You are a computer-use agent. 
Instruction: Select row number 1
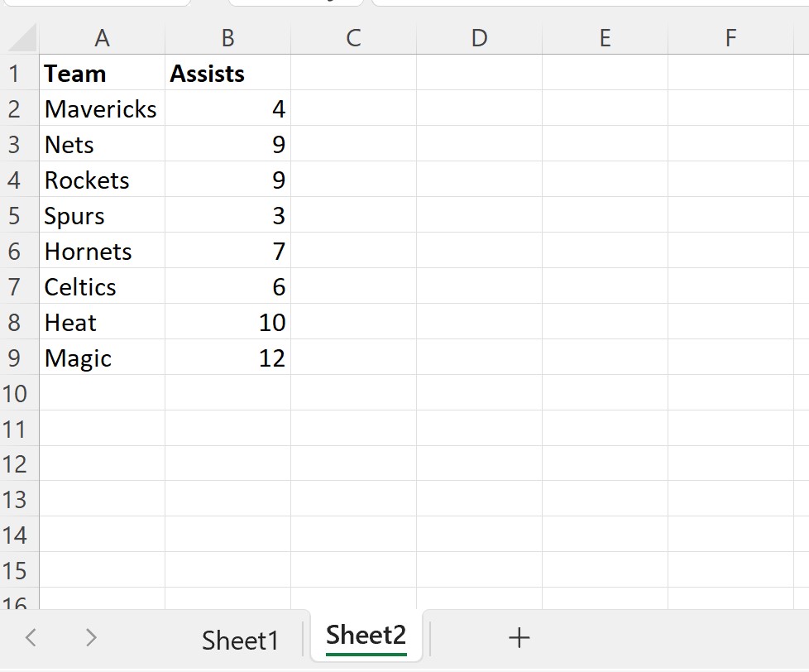click(x=18, y=74)
